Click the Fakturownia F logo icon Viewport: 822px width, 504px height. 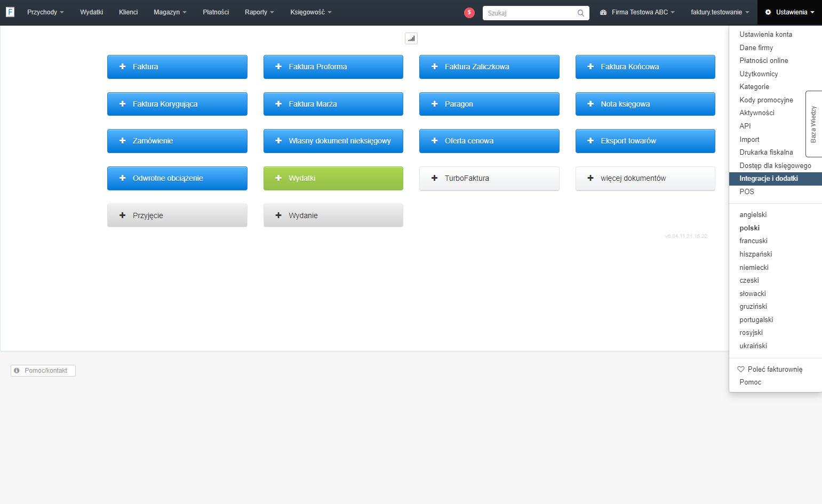(x=10, y=12)
